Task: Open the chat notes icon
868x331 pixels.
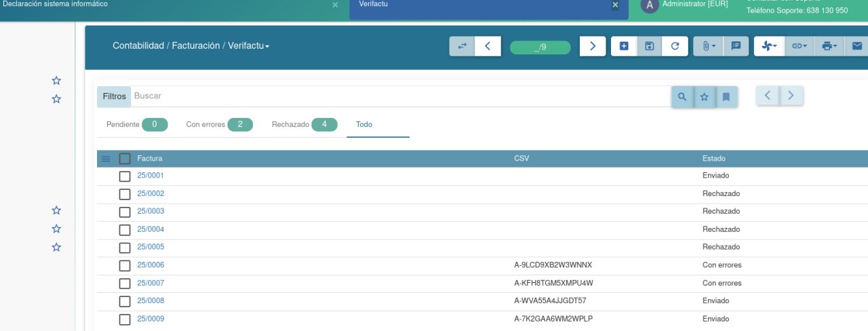Action: coord(736,46)
